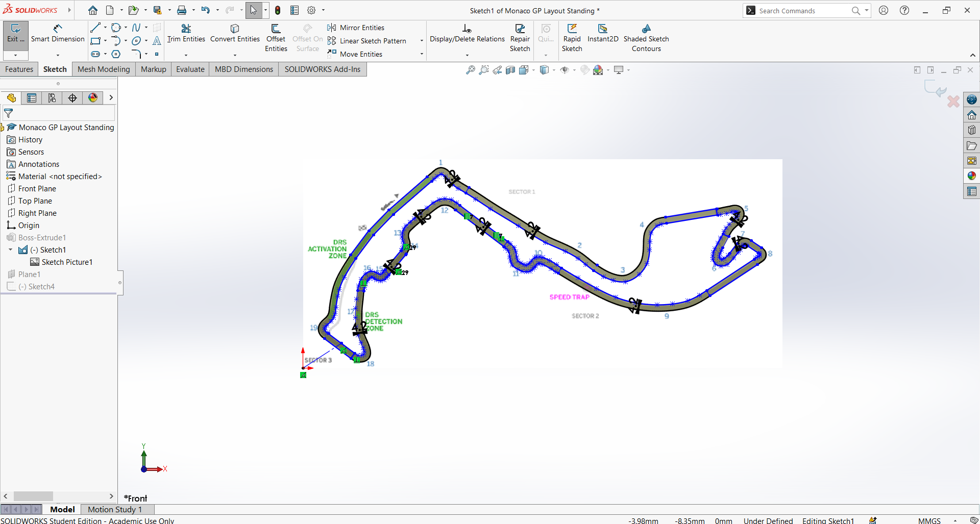The image size is (980, 524).
Task: Toggle the Select cursor tool
Action: coord(254,10)
